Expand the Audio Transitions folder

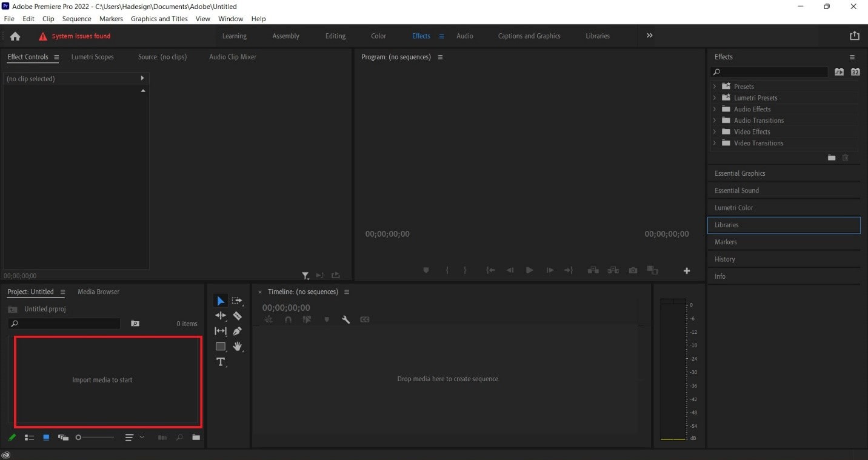[x=715, y=120]
